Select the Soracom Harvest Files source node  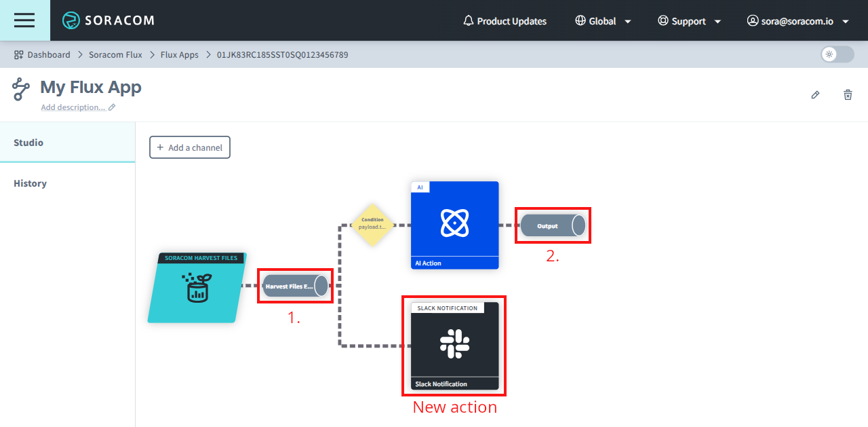click(197, 288)
